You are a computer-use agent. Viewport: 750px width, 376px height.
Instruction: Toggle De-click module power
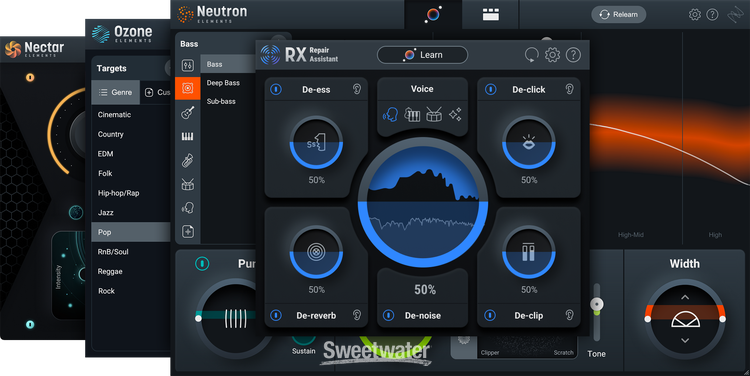point(490,89)
